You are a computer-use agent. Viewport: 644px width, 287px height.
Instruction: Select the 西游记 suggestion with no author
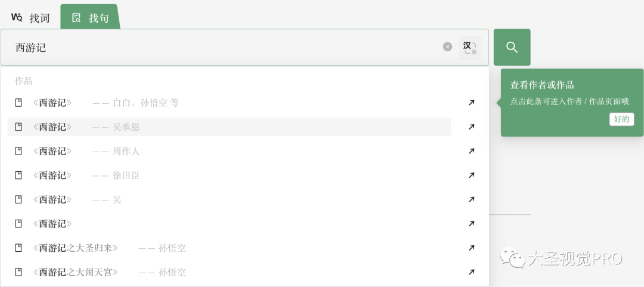pos(52,224)
